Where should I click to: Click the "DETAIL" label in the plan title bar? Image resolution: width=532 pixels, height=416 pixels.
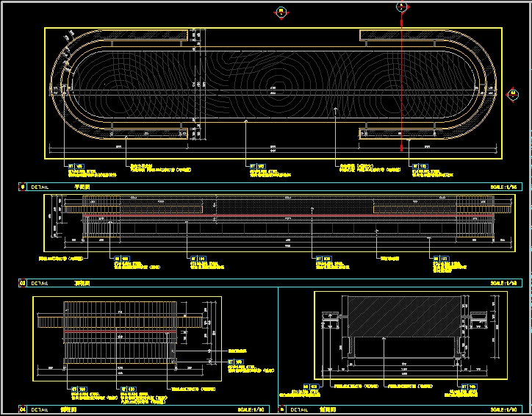[40, 187]
